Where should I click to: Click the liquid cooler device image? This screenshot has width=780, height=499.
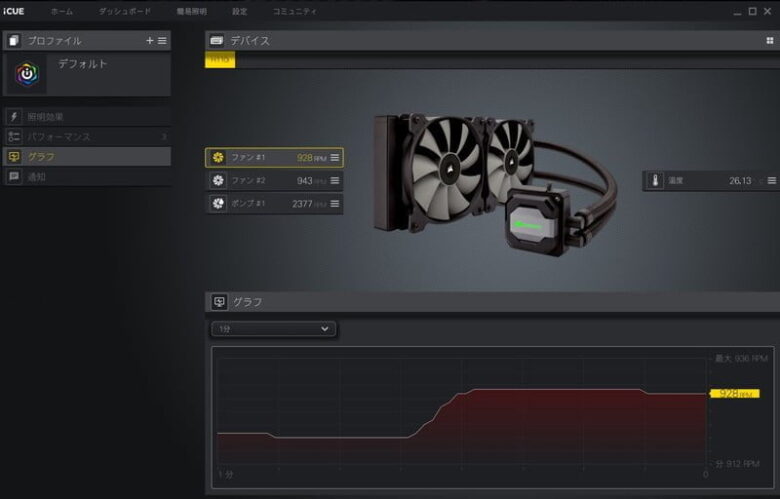[495, 183]
